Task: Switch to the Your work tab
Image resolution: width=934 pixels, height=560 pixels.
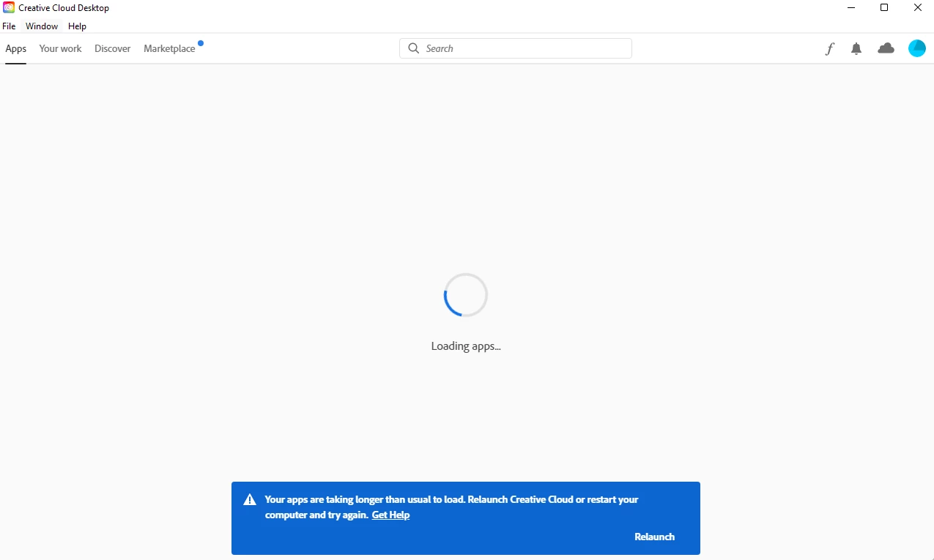Action: [x=60, y=49]
